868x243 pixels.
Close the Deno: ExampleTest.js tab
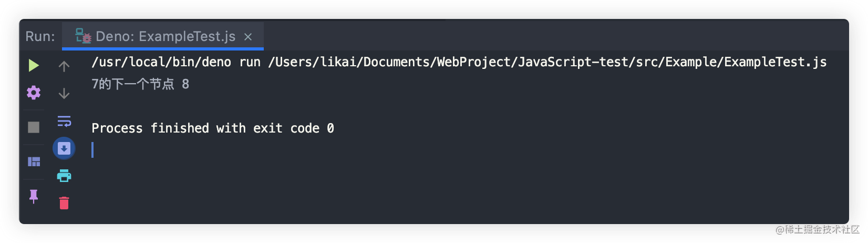pyautogui.click(x=248, y=37)
